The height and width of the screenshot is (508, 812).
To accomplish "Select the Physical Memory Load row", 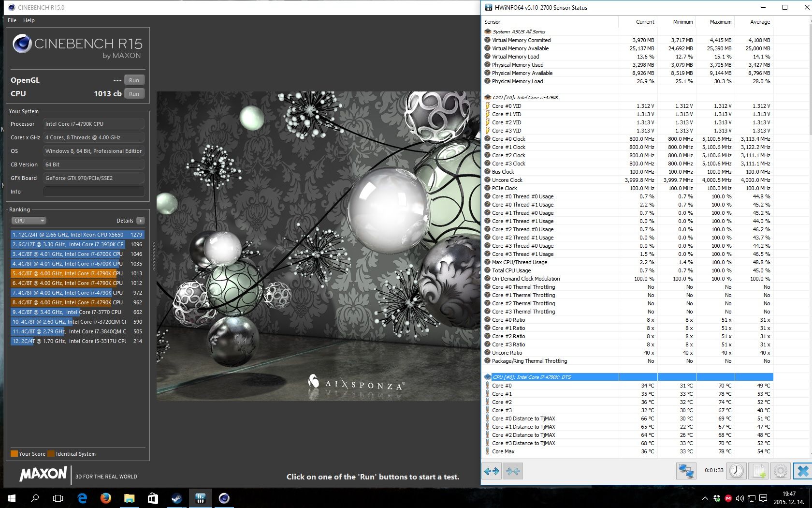I will [627, 81].
